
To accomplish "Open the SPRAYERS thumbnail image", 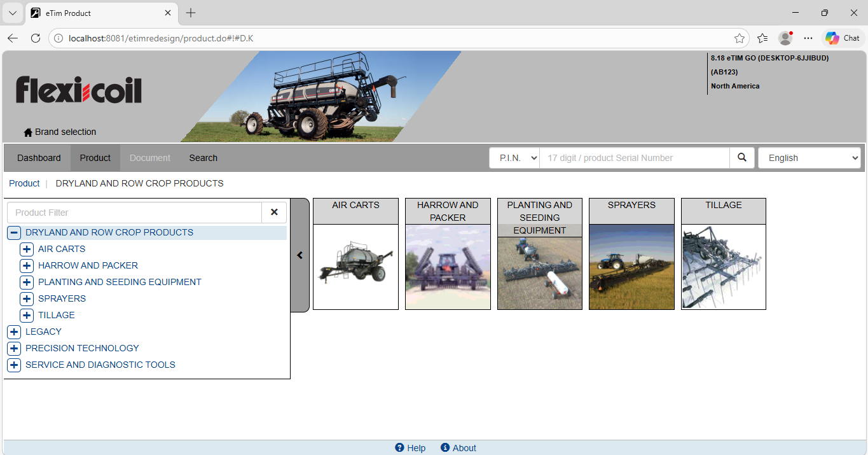I will (631, 267).
